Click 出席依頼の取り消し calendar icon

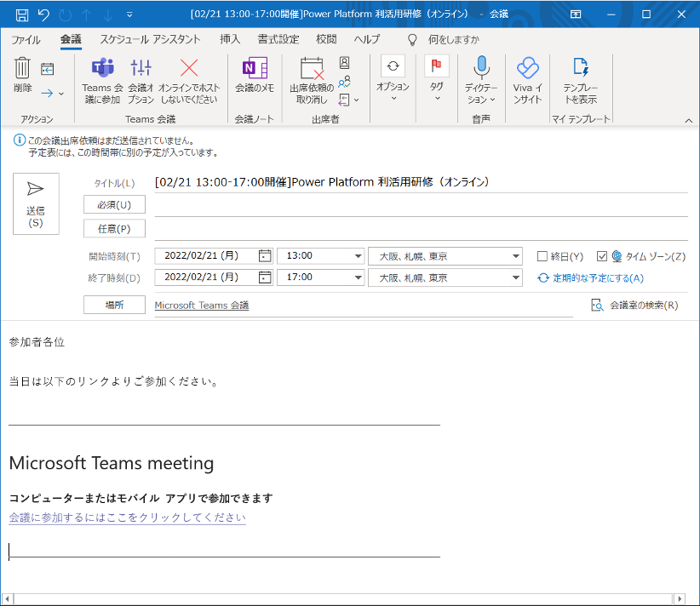pyautogui.click(x=312, y=69)
